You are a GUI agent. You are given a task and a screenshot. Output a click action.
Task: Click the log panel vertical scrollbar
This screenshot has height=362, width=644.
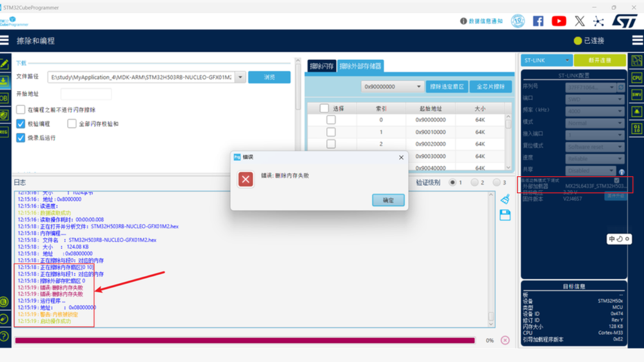point(491,259)
